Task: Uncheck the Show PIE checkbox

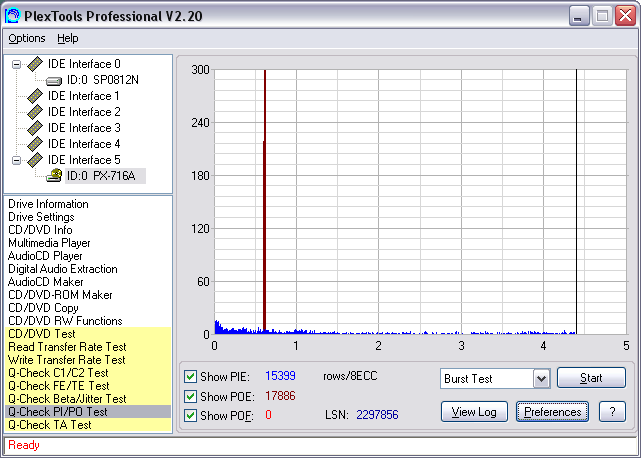Action: tap(190, 376)
